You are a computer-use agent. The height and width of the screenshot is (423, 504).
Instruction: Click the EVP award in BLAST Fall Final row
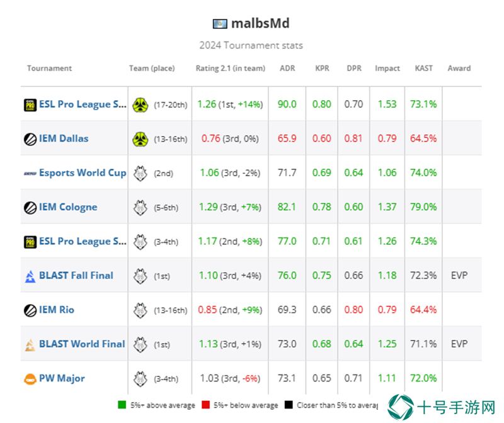coord(459,276)
